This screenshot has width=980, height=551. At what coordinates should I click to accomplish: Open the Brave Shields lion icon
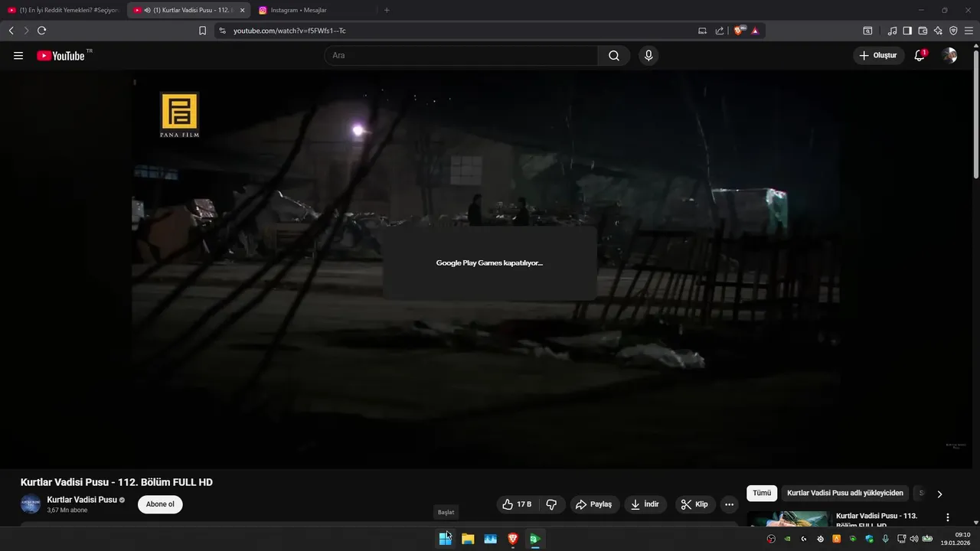(x=739, y=31)
